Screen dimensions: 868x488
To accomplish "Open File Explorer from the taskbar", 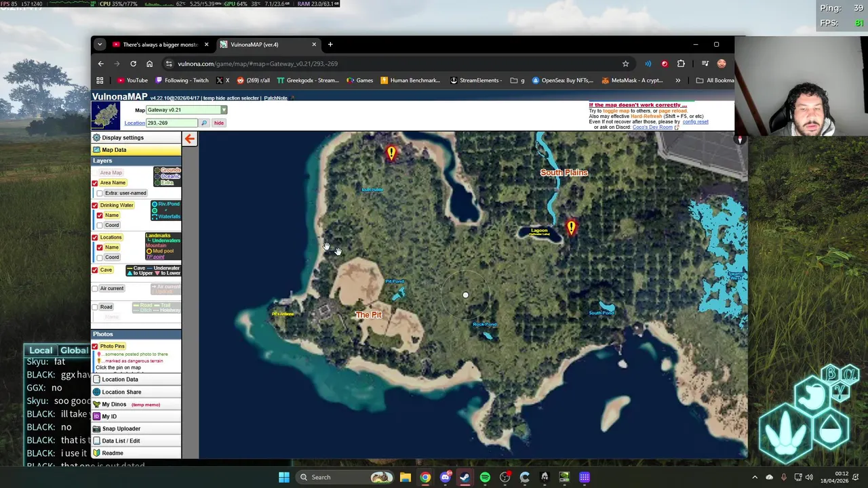I will tap(405, 477).
